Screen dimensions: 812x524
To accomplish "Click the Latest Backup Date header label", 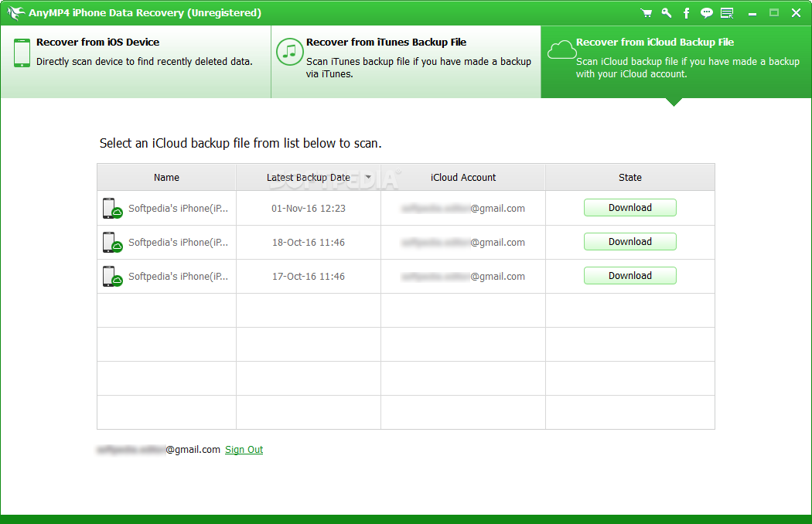I will 308,178.
